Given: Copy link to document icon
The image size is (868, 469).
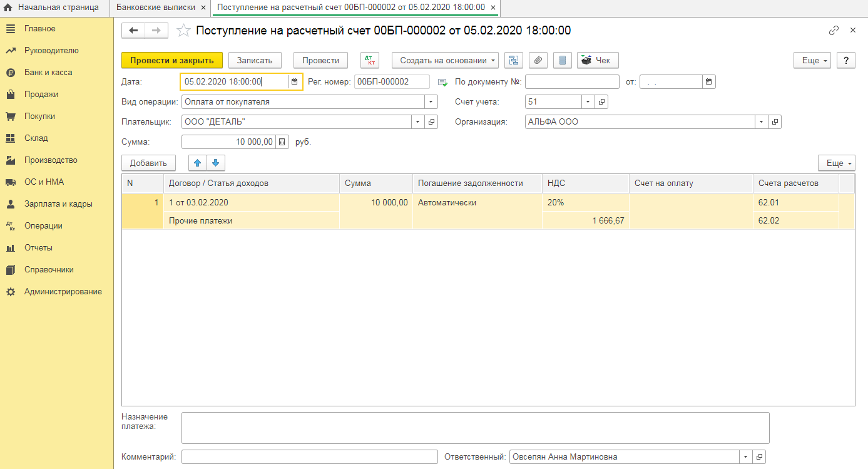Looking at the screenshot, I should point(834,31).
